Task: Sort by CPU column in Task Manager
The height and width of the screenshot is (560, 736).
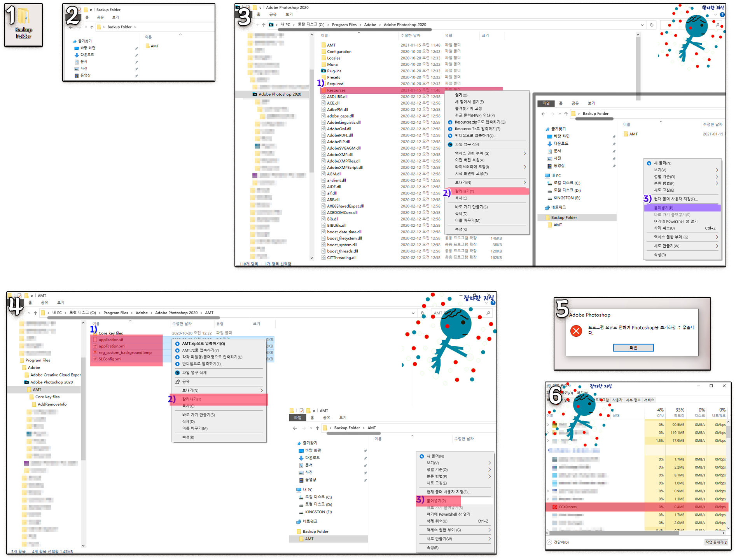Action: pos(655,413)
